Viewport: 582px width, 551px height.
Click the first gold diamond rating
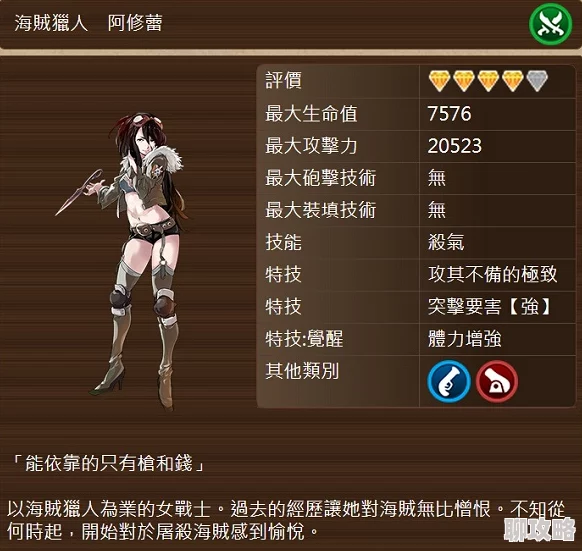pyautogui.click(x=439, y=81)
